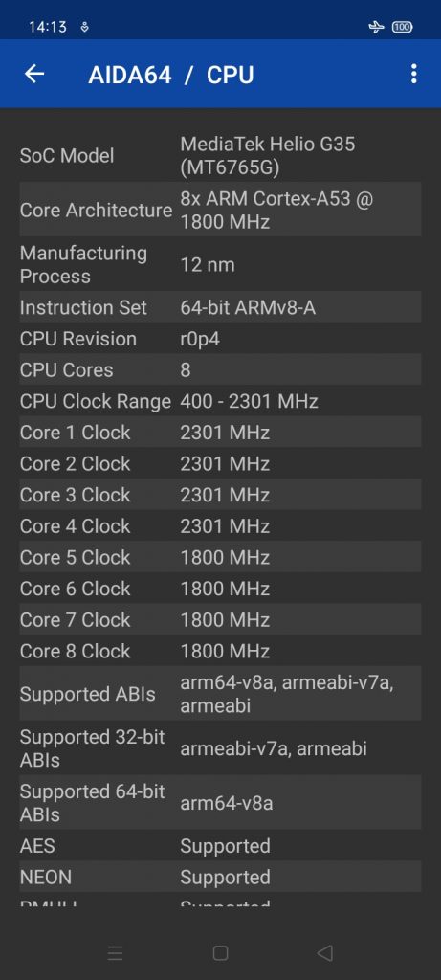Select the SoC Model row
This screenshot has height=980, width=441.
click(220, 155)
